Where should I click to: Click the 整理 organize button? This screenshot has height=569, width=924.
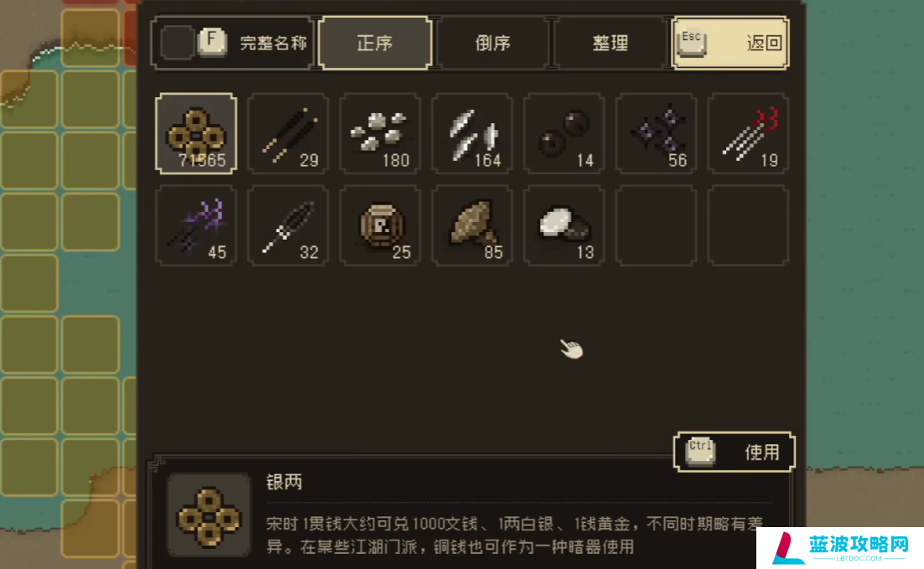pos(610,43)
